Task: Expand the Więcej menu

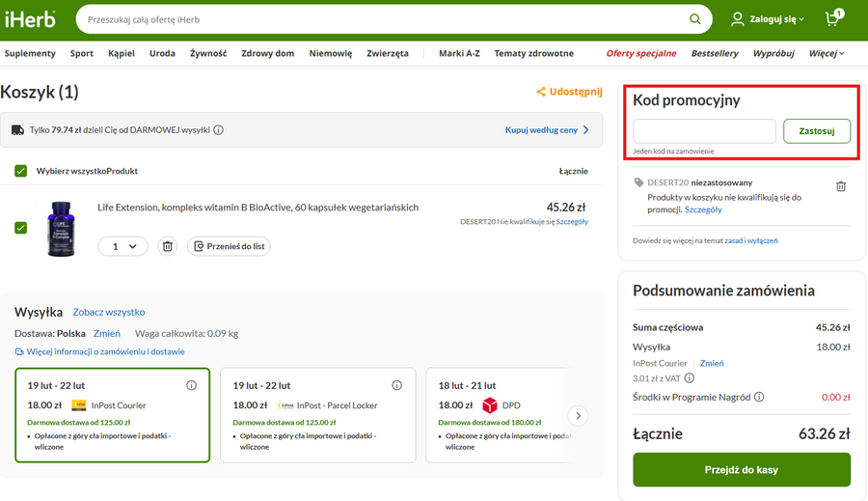Action: click(827, 53)
